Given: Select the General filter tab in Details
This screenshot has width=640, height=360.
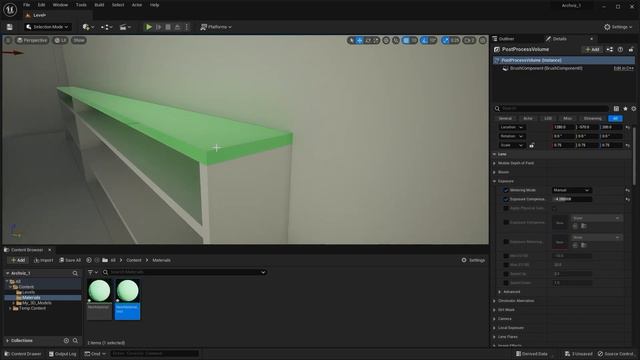Looking at the screenshot, I should (x=505, y=118).
